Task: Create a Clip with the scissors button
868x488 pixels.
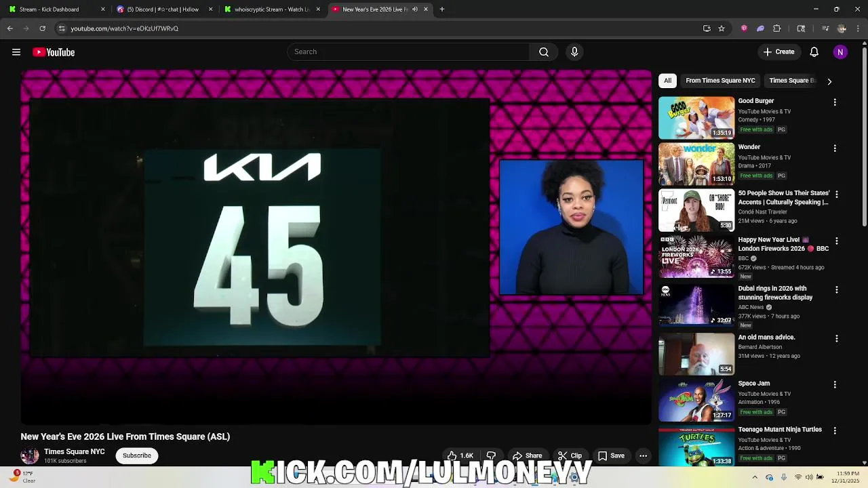Action: [x=570, y=455]
